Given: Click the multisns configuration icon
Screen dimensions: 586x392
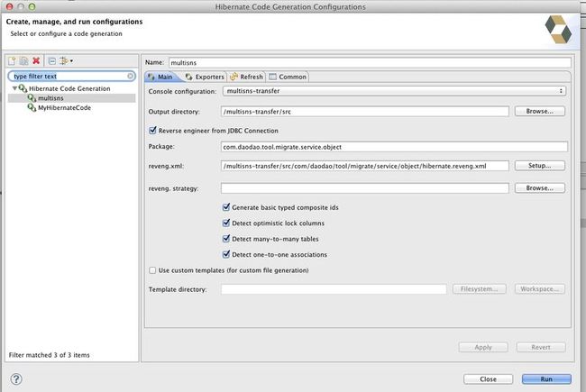Looking at the screenshot, I should coord(32,98).
